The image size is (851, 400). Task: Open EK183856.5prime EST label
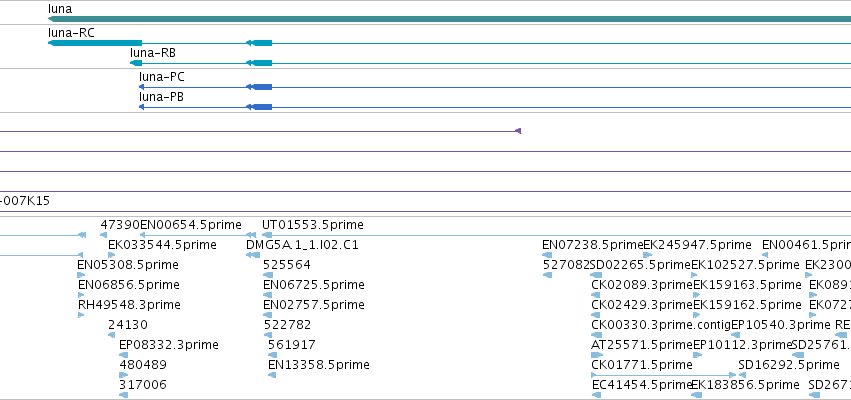click(x=745, y=385)
